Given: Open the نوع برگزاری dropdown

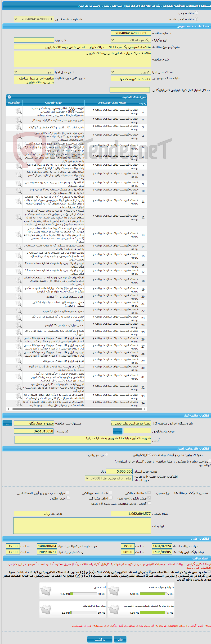Looking at the screenshot, I should coord(131,40).
